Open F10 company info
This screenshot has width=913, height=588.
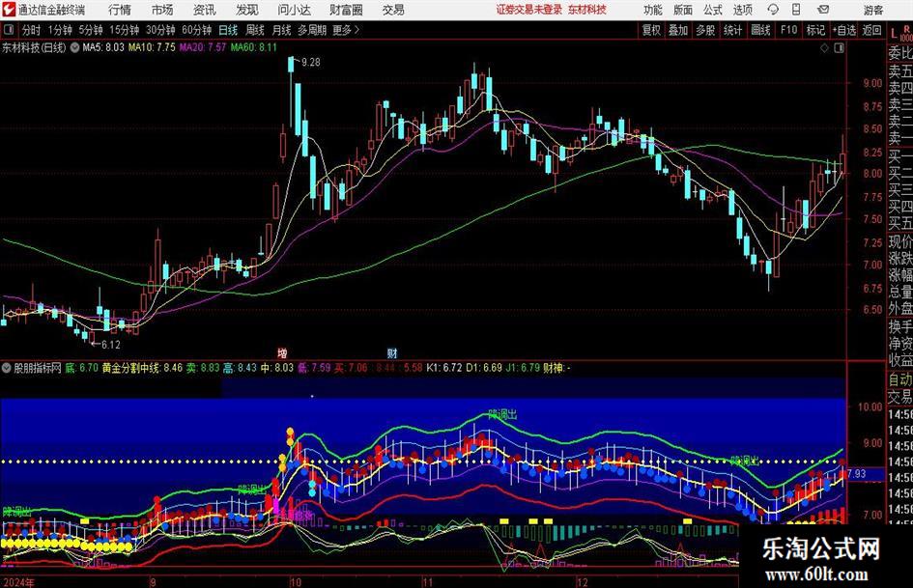pos(788,30)
